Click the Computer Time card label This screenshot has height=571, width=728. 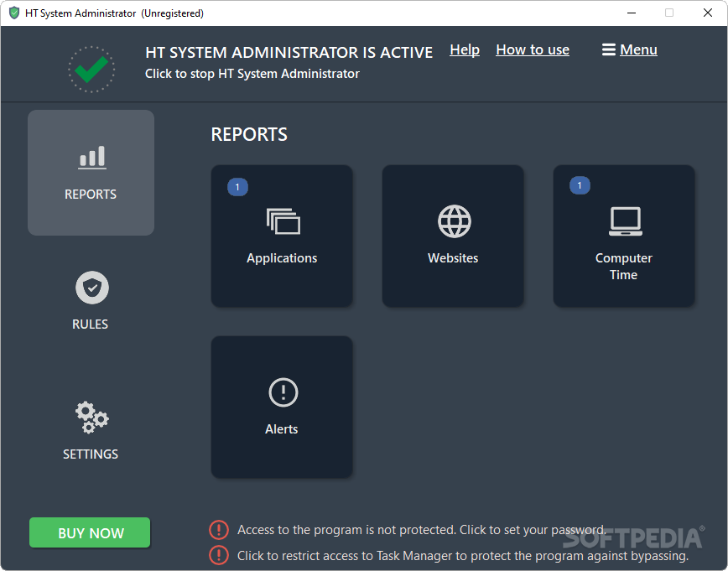pos(623,267)
